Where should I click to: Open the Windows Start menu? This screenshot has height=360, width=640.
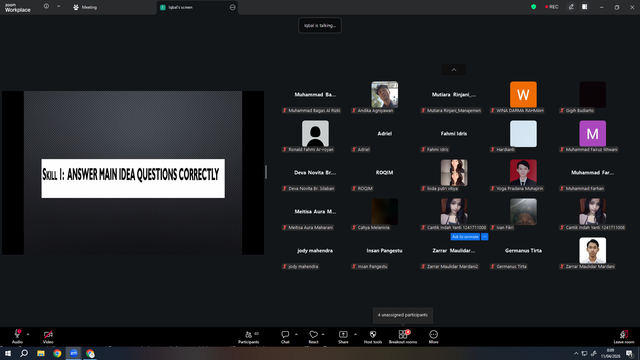(x=8, y=353)
